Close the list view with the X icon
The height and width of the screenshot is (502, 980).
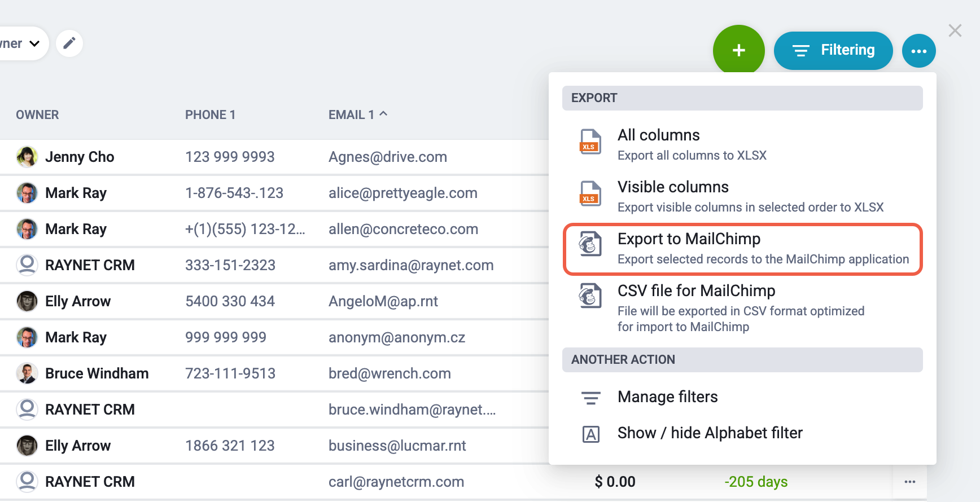pos(955,30)
